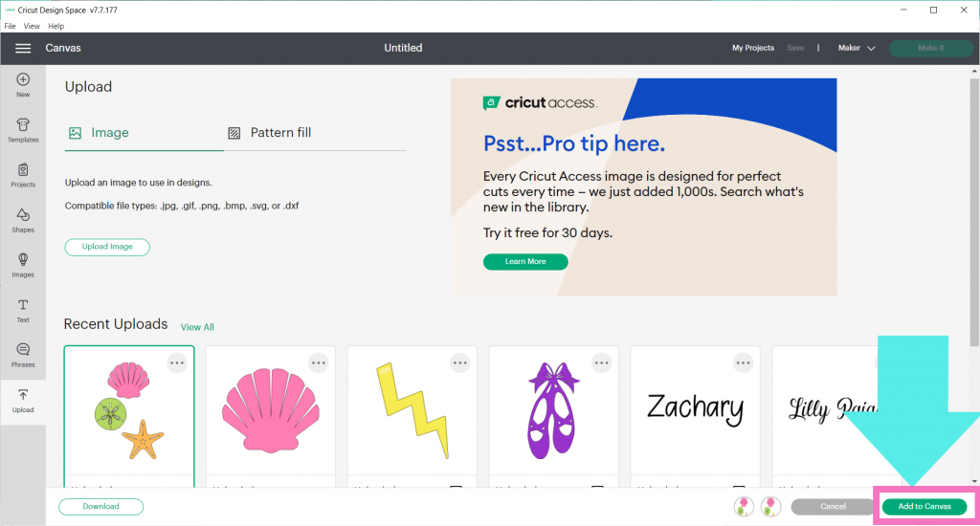Expand the Maker machine dropdown
The image size is (980, 526).
857,48
